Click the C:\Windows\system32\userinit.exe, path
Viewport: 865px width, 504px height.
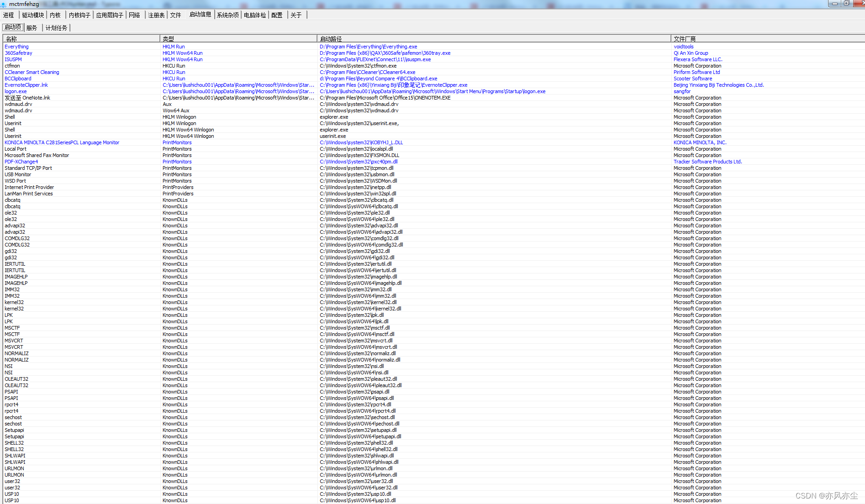coord(359,123)
